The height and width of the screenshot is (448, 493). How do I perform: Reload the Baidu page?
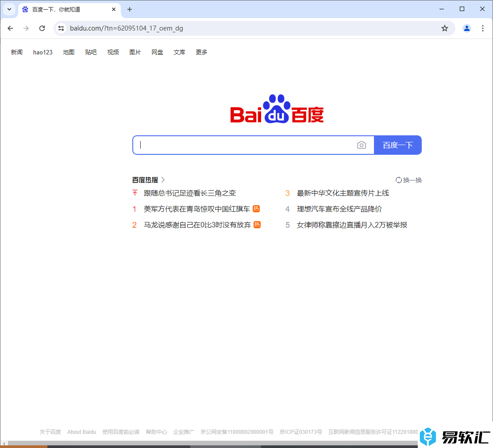[x=42, y=28]
